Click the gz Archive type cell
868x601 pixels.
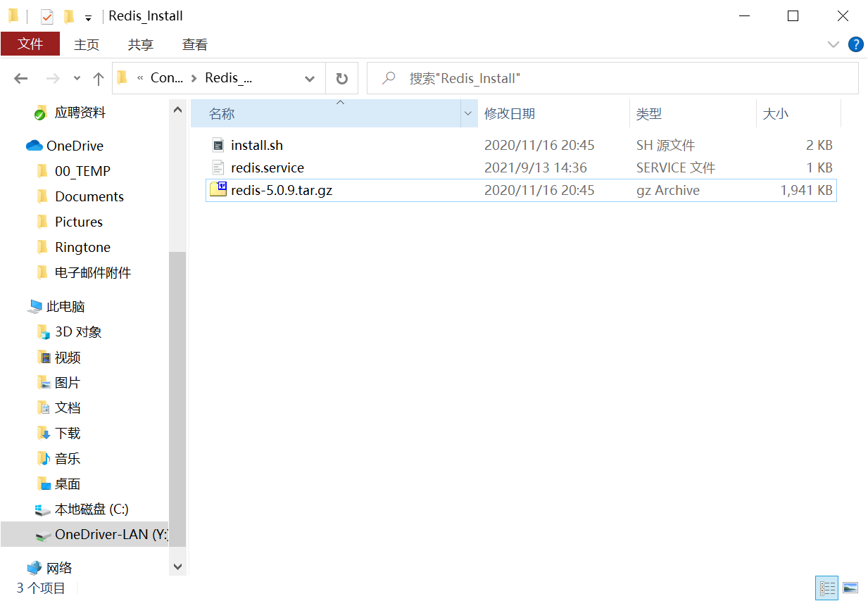click(x=668, y=190)
